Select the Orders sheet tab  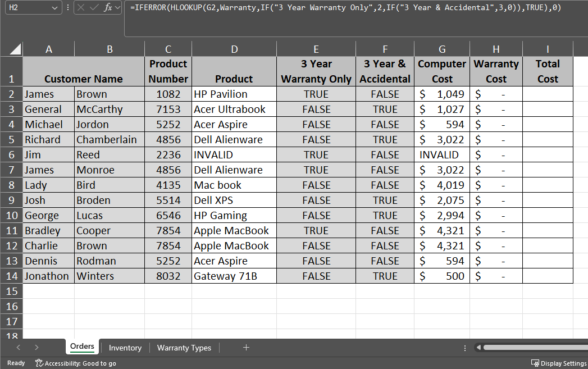[82, 347]
